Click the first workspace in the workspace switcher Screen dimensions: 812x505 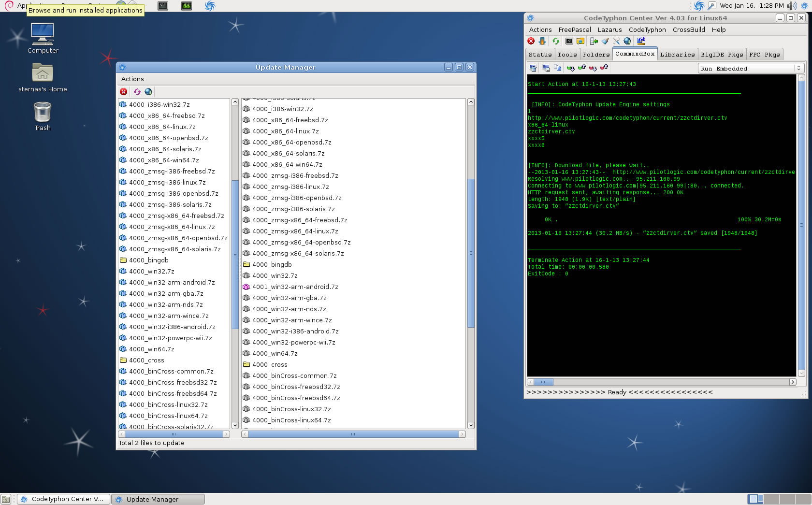coord(755,499)
